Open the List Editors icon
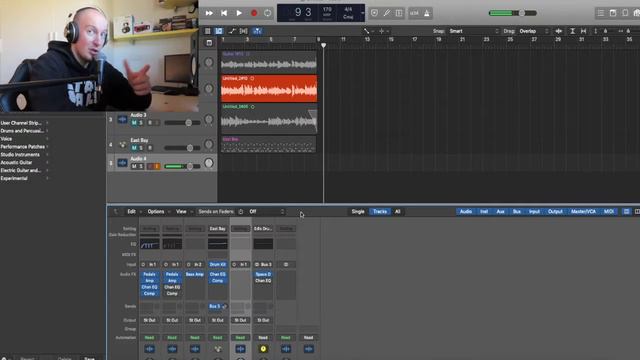Viewport: 640px width, 360px height. coord(601,13)
